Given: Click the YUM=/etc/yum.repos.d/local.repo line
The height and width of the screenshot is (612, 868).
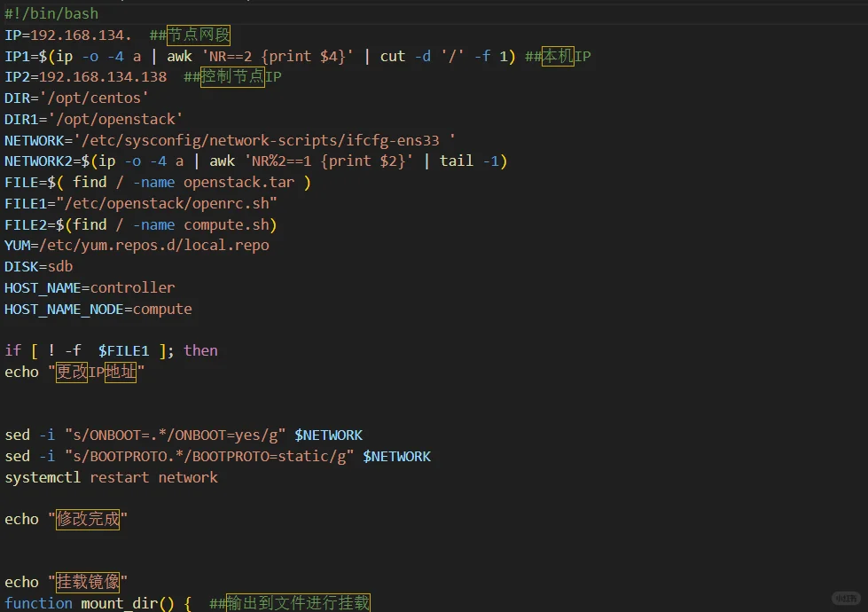Looking at the screenshot, I should click(x=137, y=246).
